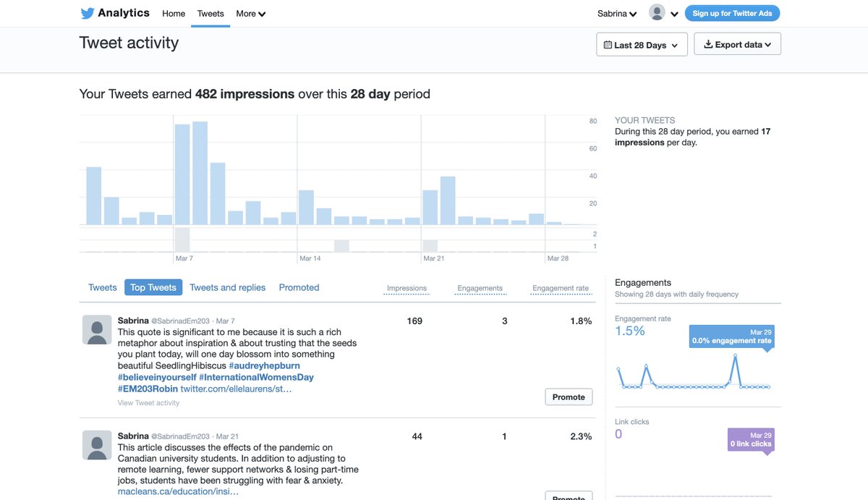
Task: Open the profile avatar icon in header
Action: (x=657, y=12)
